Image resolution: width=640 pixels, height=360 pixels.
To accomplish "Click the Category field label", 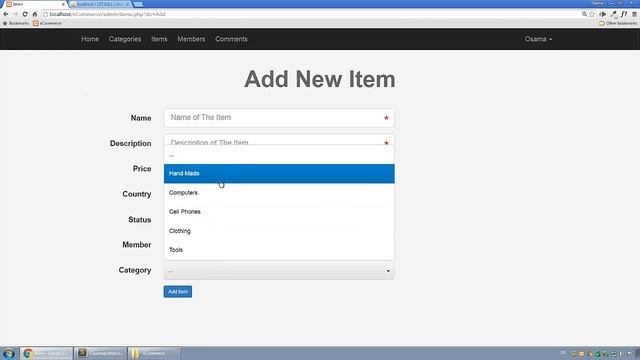I will tap(135, 270).
